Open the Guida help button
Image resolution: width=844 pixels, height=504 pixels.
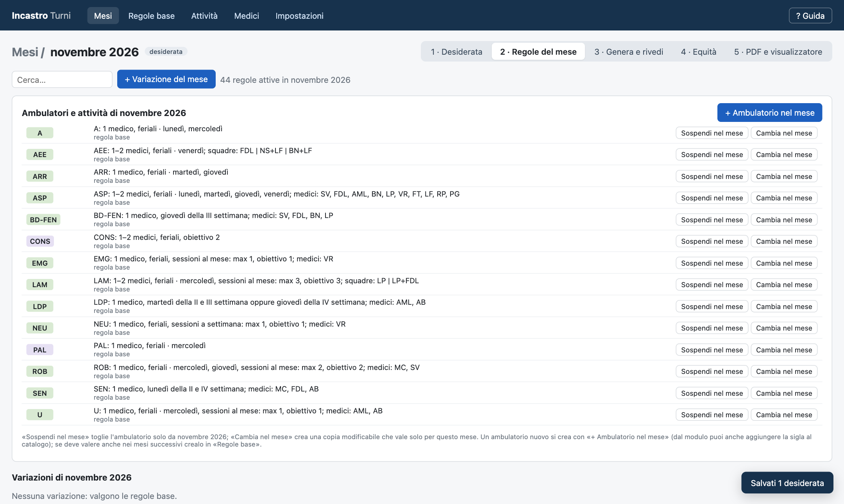810,16
